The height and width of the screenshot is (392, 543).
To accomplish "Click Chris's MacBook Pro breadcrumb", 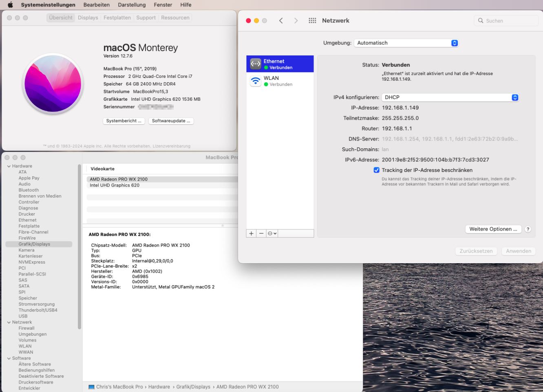I will coord(116,387).
